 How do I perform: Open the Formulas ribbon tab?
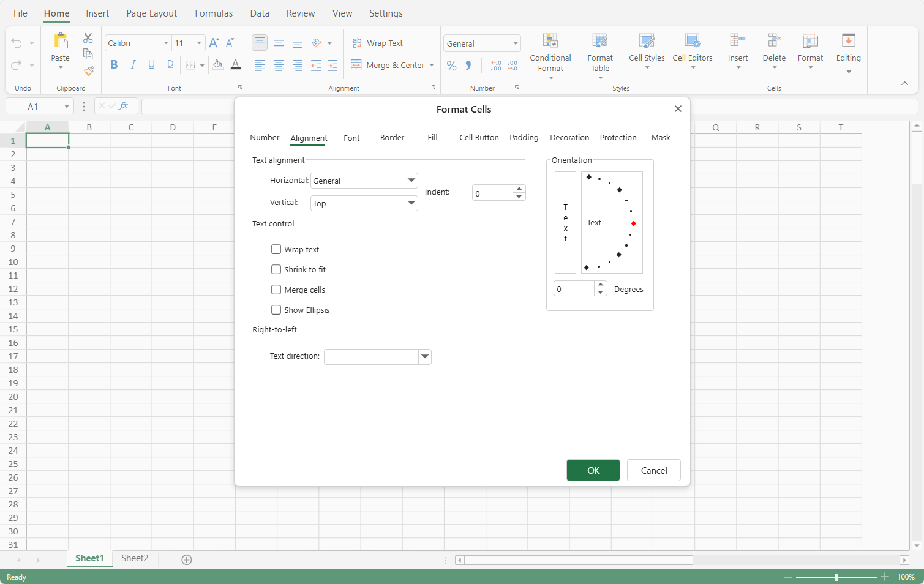[x=214, y=13]
